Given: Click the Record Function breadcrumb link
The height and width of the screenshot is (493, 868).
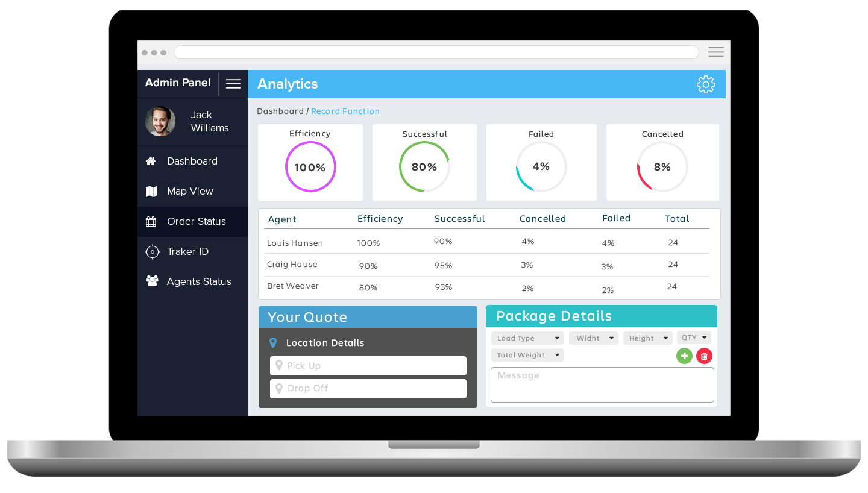Looking at the screenshot, I should 345,111.
